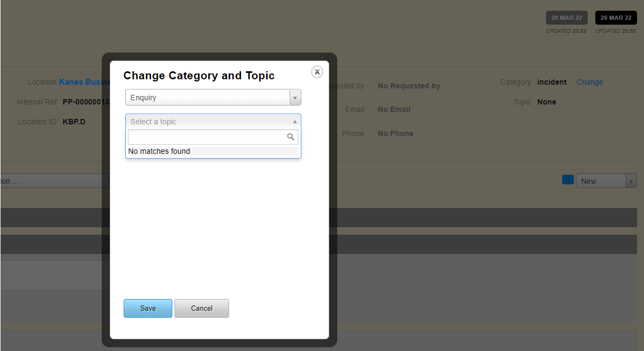Open the partially hidden dropdown at left edge
The width and height of the screenshot is (644, 351).
click(x=54, y=181)
